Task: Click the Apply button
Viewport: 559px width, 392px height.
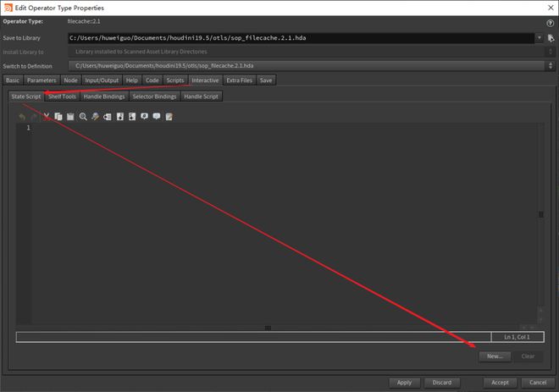Action: pos(404,383)
